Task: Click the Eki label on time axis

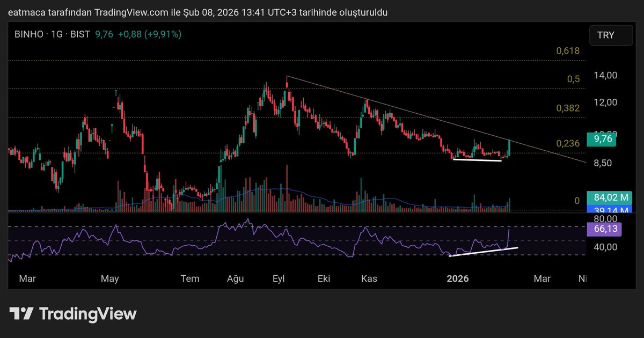Action: click(x=324, y=278)
